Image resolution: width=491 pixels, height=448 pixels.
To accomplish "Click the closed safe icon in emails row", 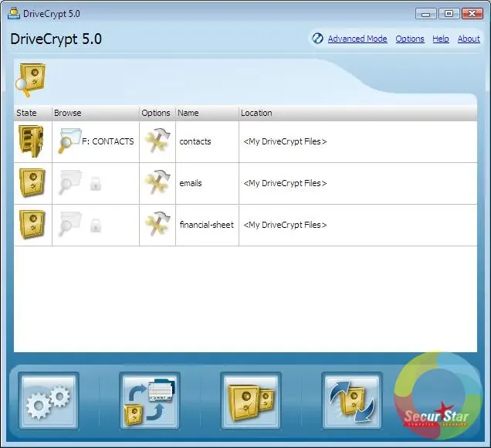I will 32,182.
